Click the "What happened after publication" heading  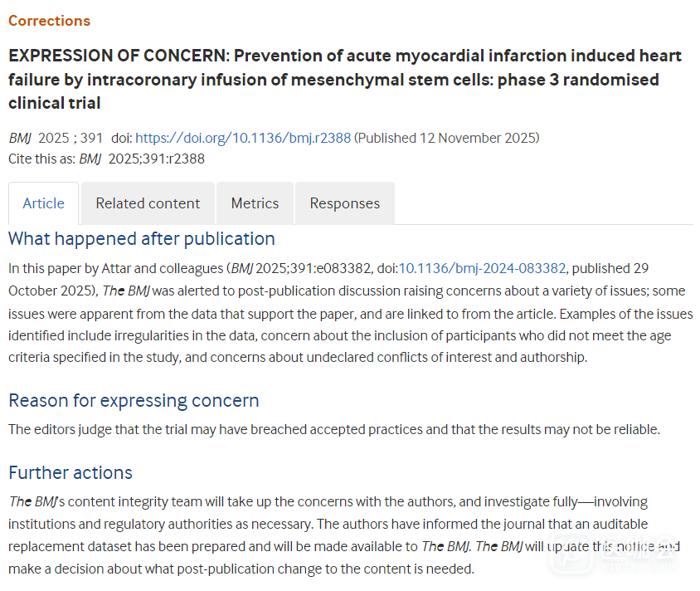(x=141, y=239)
